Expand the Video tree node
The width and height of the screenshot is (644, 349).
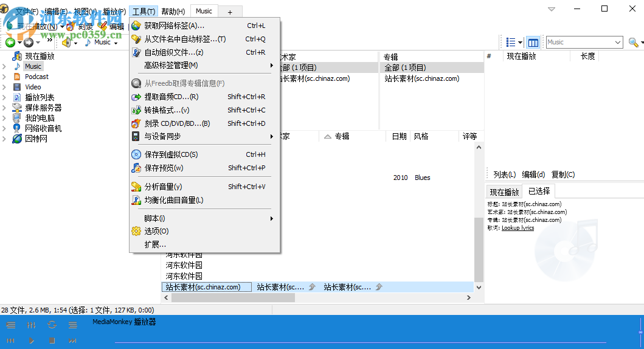point(4,87)
